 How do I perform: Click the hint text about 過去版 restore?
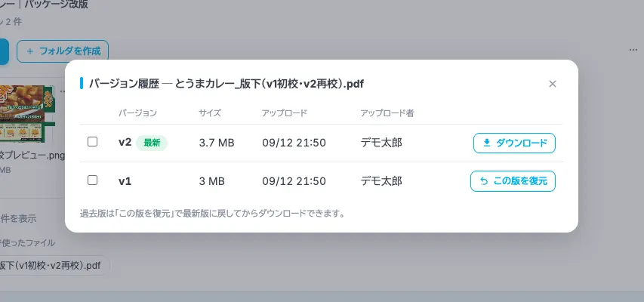tap(212, 214)
